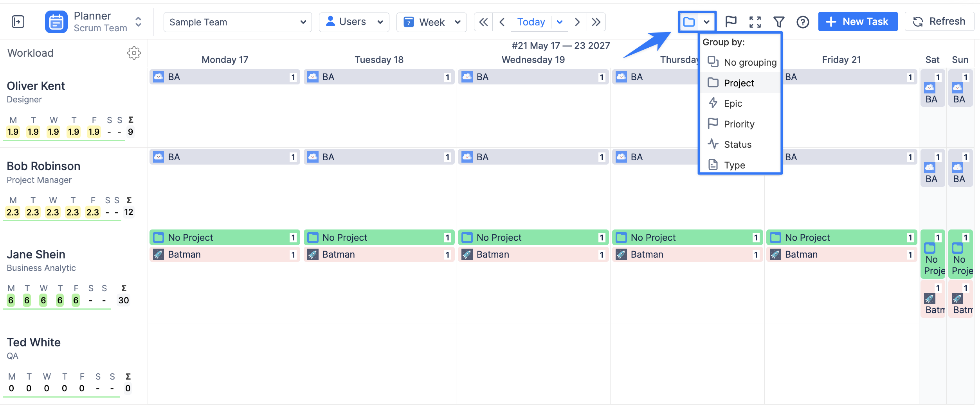Click the Refresh button
Image resolution: width=980 pixels, height=405 pixels.
click(939, 22)
